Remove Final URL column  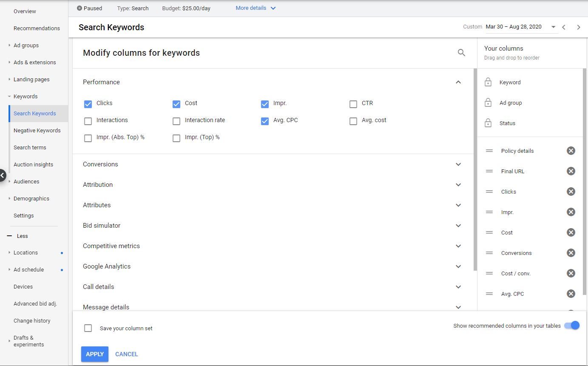(x=571, y=171)
